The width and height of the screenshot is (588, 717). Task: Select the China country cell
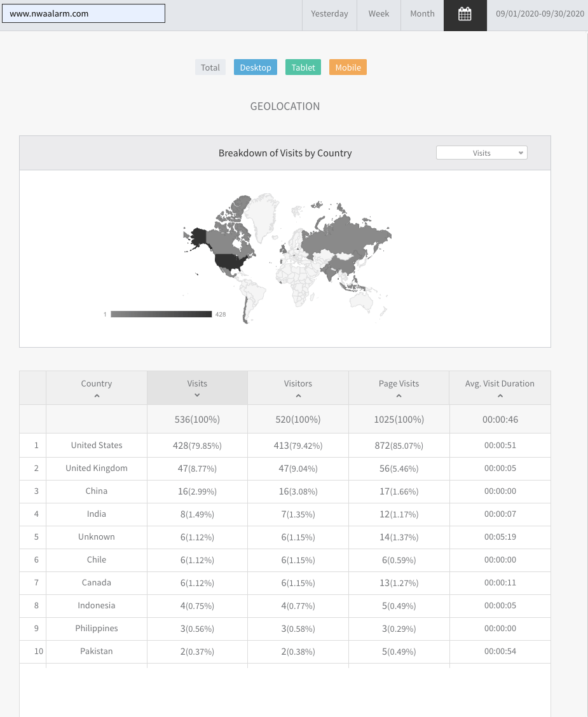tap(97, 491)
